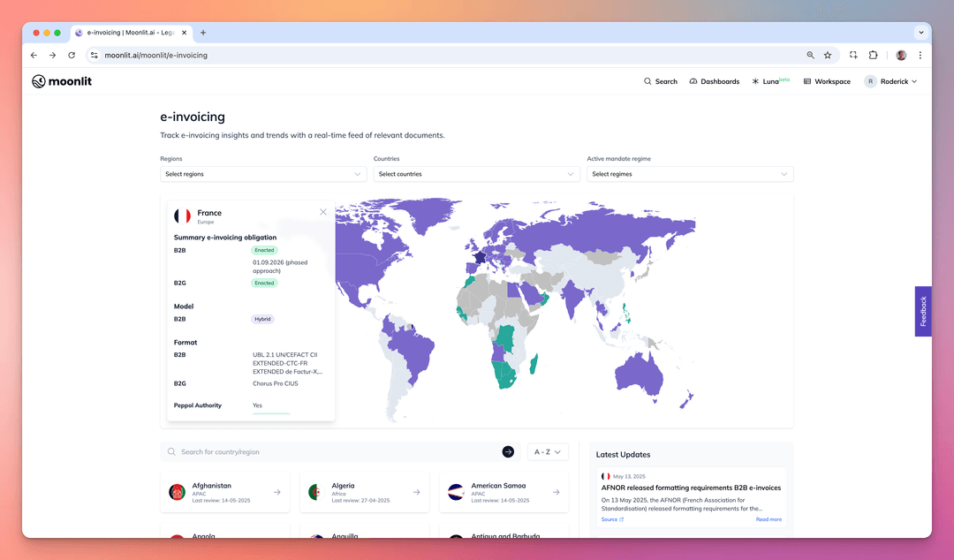Select Australia on the world map
This screenshot has height=560, width=954.
click(639, 375)
